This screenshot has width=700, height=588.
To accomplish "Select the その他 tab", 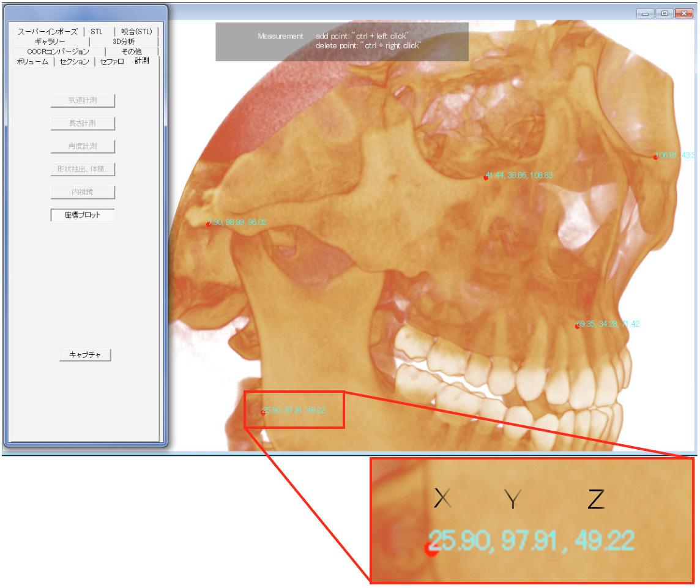I will (x=132, y=51).
